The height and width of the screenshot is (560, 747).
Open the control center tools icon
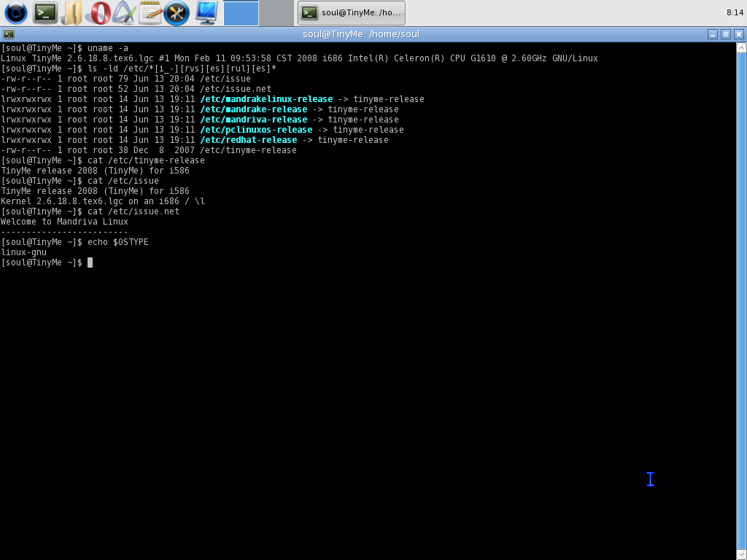177,13
